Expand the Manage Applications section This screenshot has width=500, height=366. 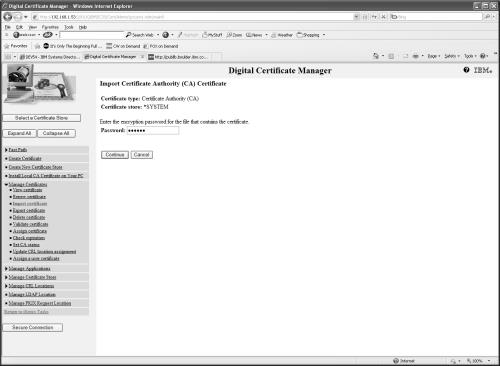[x=6, y=268]
